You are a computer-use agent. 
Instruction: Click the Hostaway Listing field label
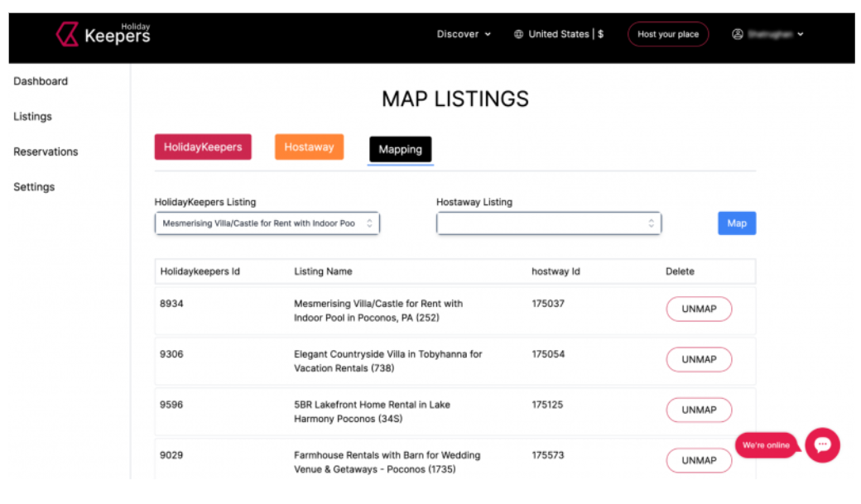click(474, 202)
